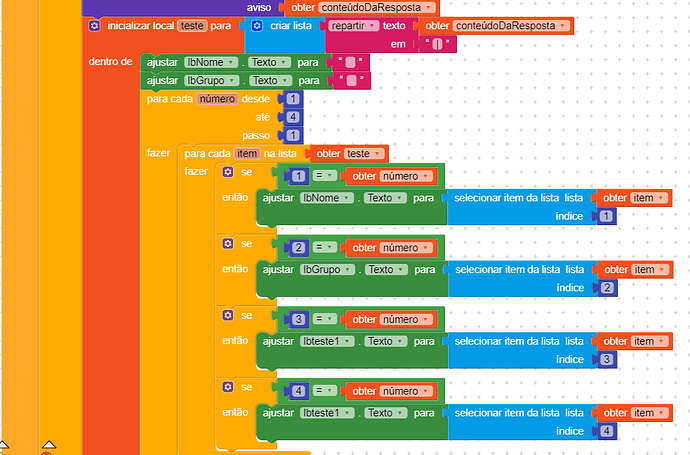Open mutator gear on criar lista block
The height and width of the screenshot is (455, 690).
[257, 25]
